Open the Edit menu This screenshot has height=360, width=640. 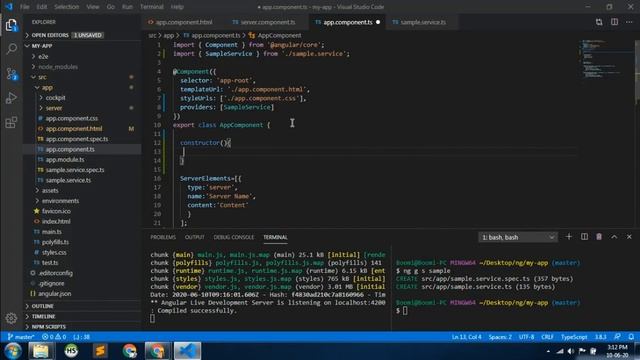(x=42, y=7)
